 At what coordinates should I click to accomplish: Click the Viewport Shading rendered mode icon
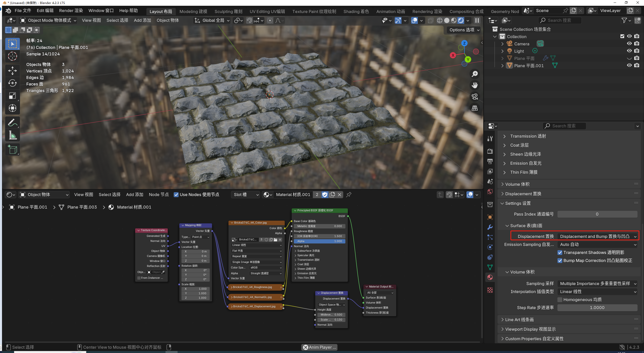(x=459, y=20)
